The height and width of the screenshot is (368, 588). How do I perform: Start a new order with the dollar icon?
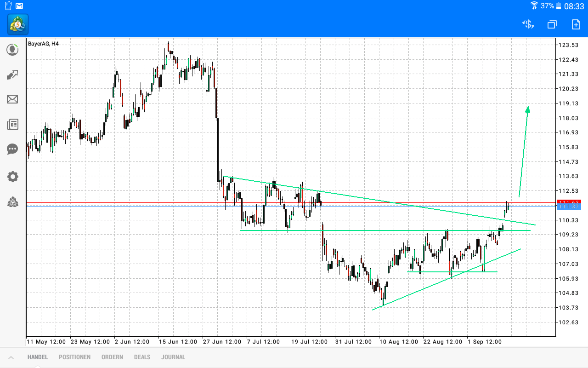(527, 24)
